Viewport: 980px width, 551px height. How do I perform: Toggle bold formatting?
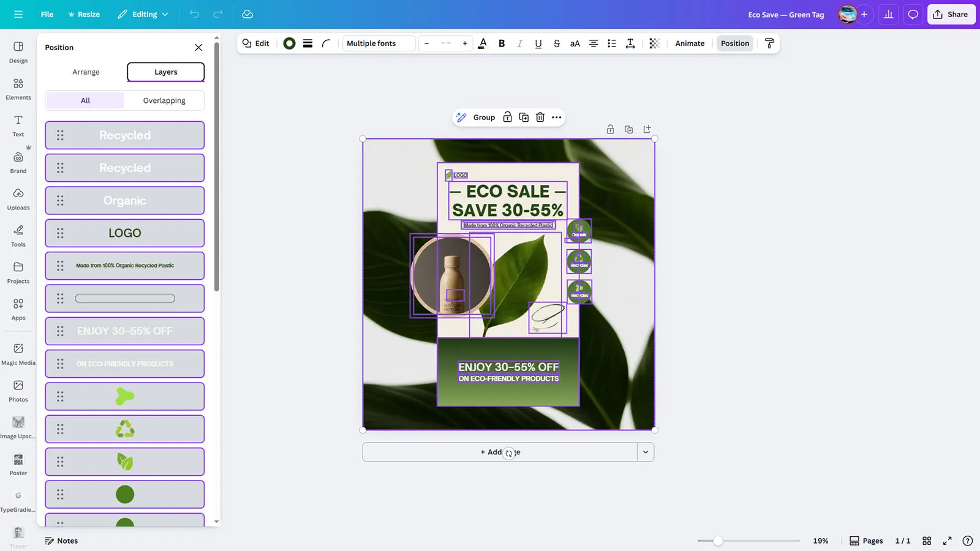[501, 43]
